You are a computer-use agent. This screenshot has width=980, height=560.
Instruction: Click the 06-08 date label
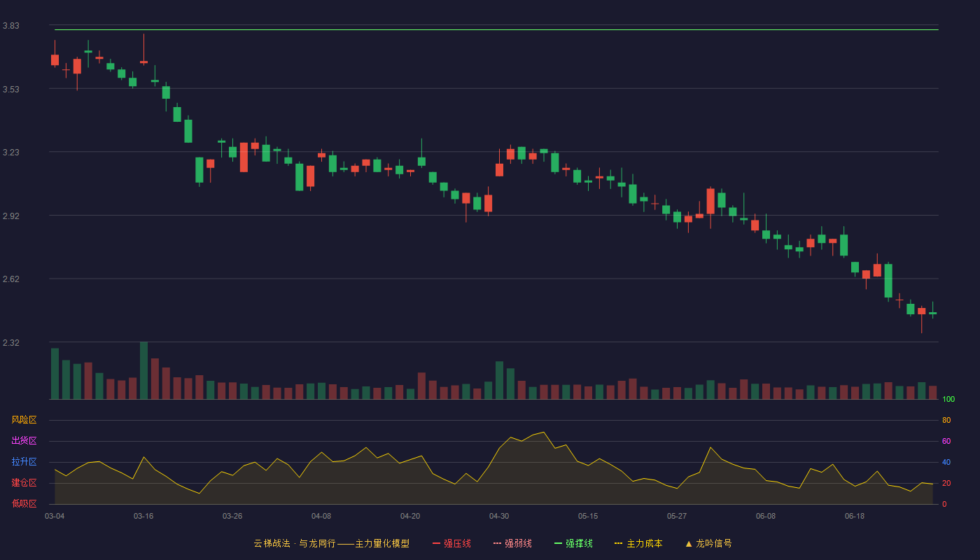pos(766,516)
